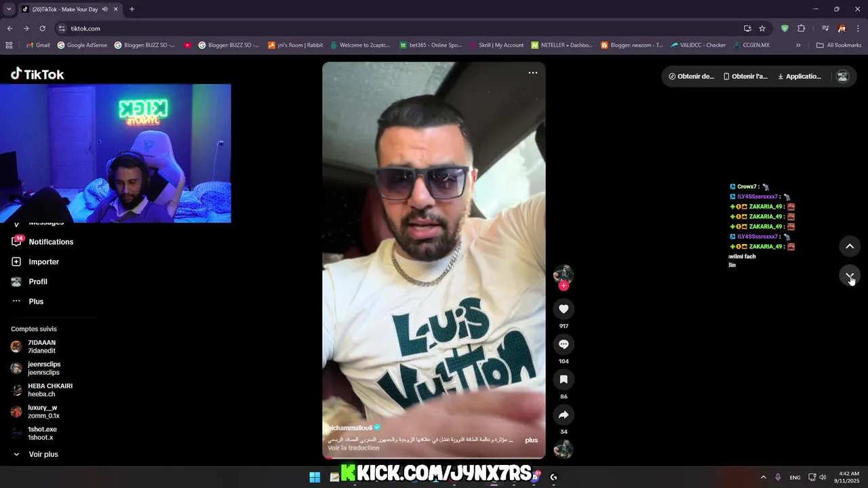The image size is (868, 488).
Task: Expand video caption with plus link
Action: tap(531, 440)
